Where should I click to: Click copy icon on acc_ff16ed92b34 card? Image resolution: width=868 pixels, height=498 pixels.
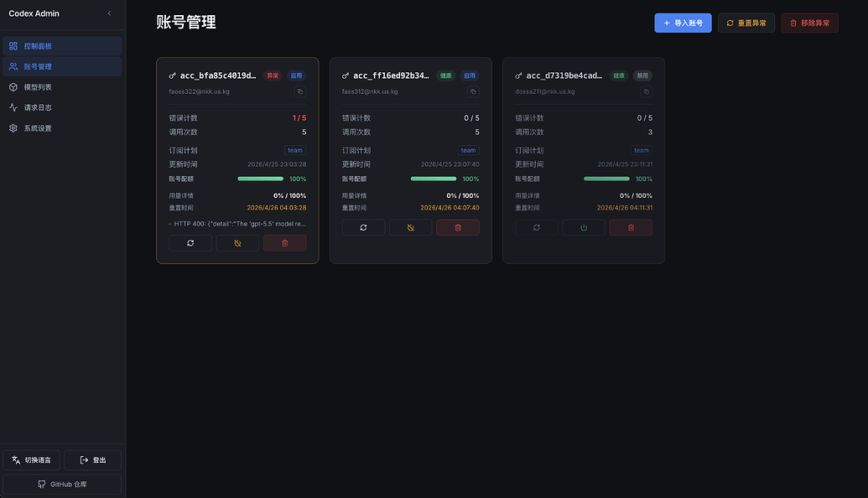click(x=473, y=91)
